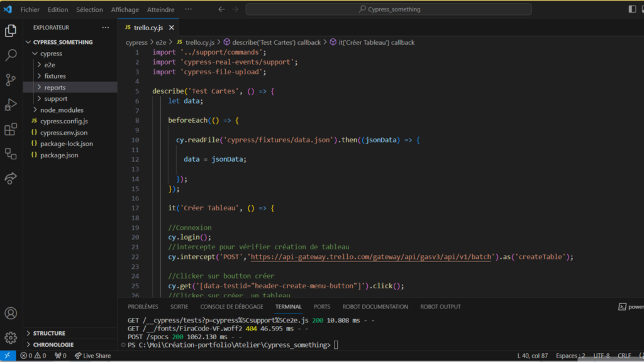Open the Extensions view icon
Screen dimensions: 644x362
11,130
